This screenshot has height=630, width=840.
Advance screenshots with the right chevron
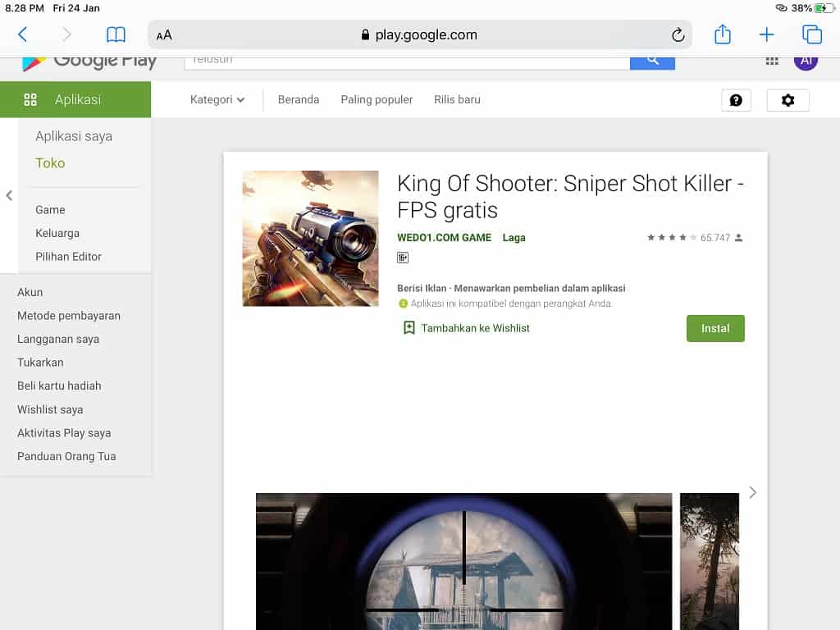pos(753,492)
